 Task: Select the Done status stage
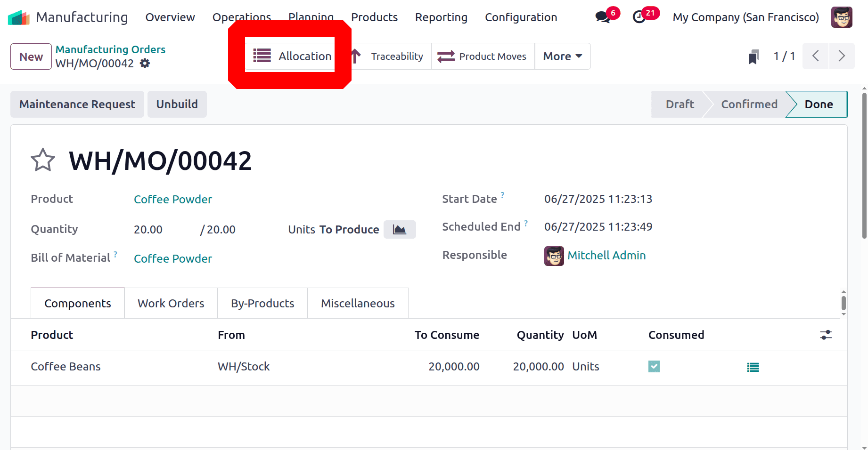tap(819, 104)
